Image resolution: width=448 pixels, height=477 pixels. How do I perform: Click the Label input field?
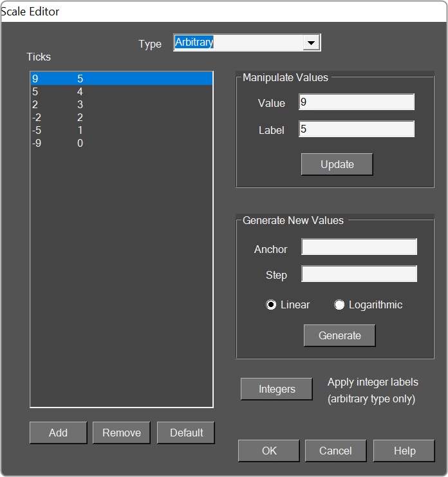coord(357,129)
